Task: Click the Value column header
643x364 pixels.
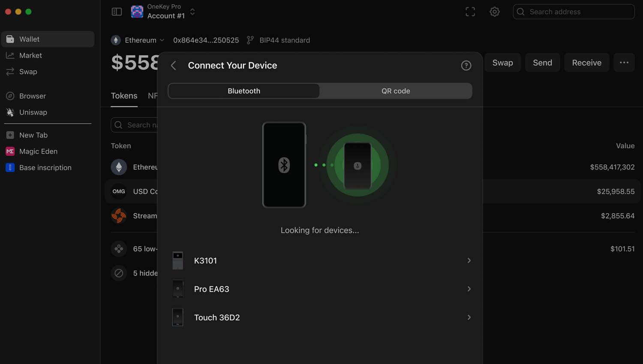Action: (625, 146)
